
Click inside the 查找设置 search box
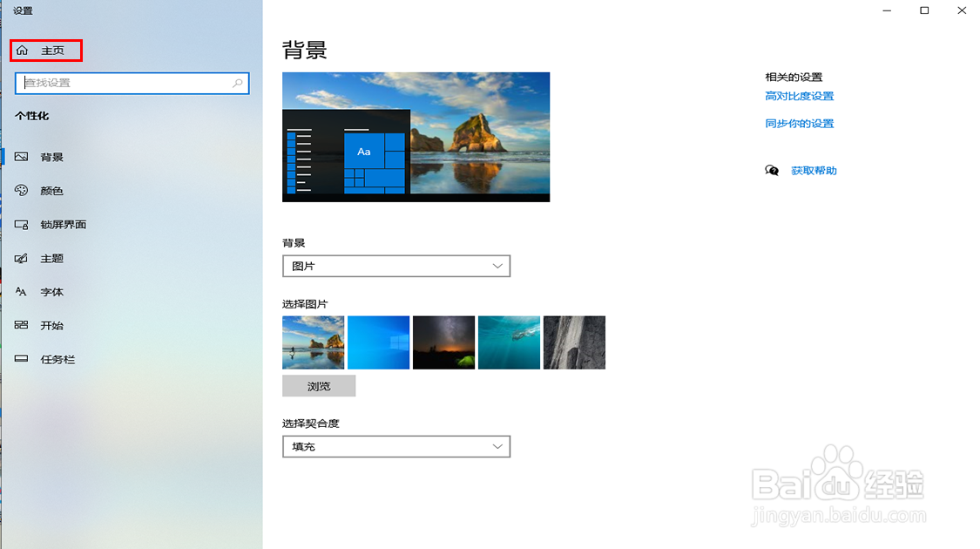[x=131, y=83]
